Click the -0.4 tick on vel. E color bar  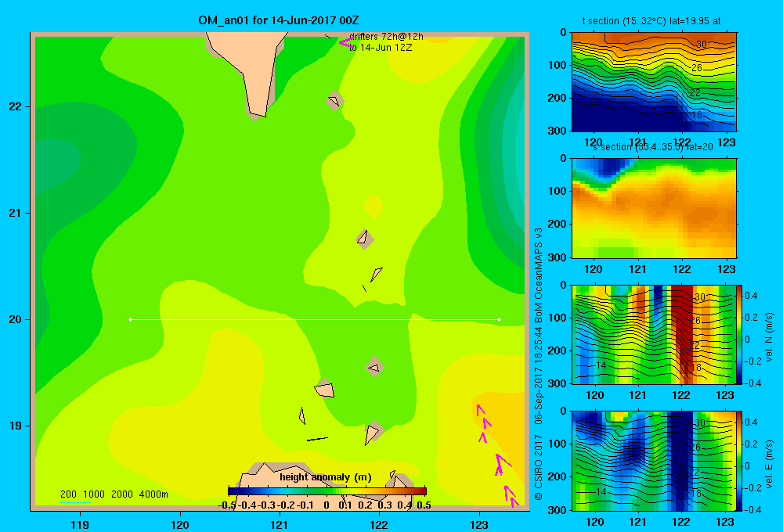[752, 509]
